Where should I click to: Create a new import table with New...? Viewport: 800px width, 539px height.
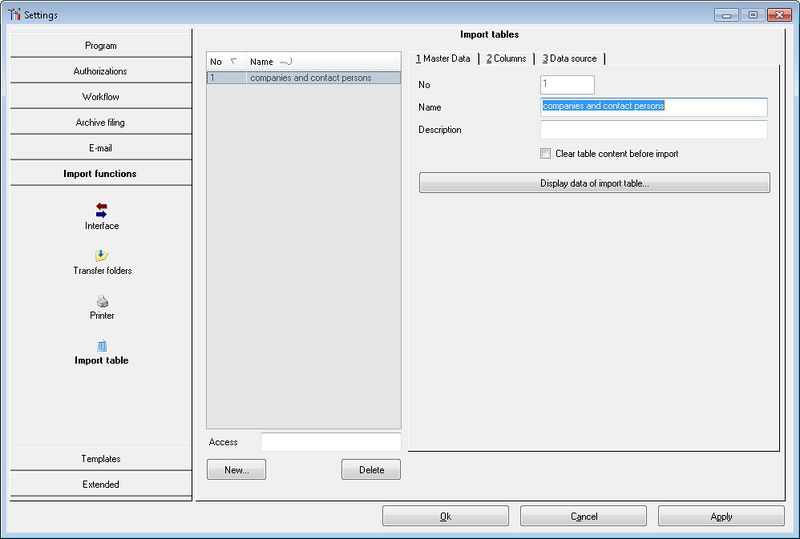point(236,470)
